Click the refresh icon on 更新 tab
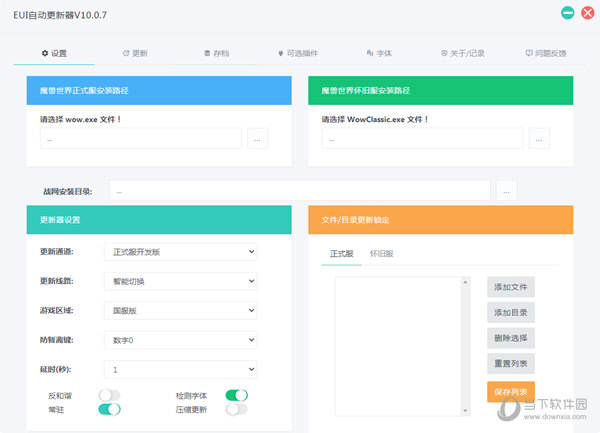Viewport: 600px width, 433px height. tap(125, 53)
